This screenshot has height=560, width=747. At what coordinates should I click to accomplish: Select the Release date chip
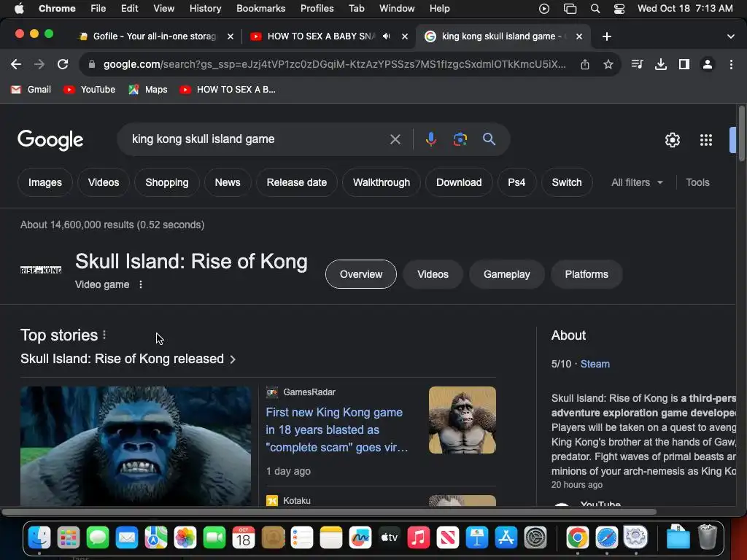pos(297,182)
